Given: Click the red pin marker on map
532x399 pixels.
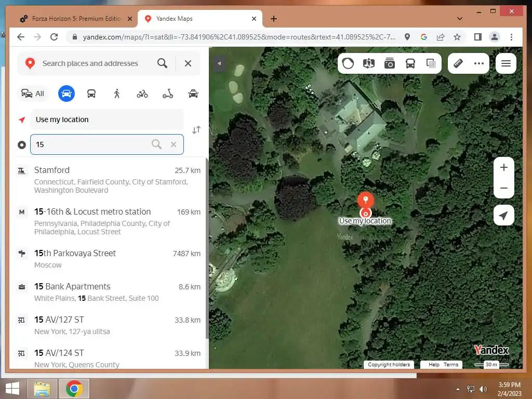Looking at the screenshot, I should [365, 200].
